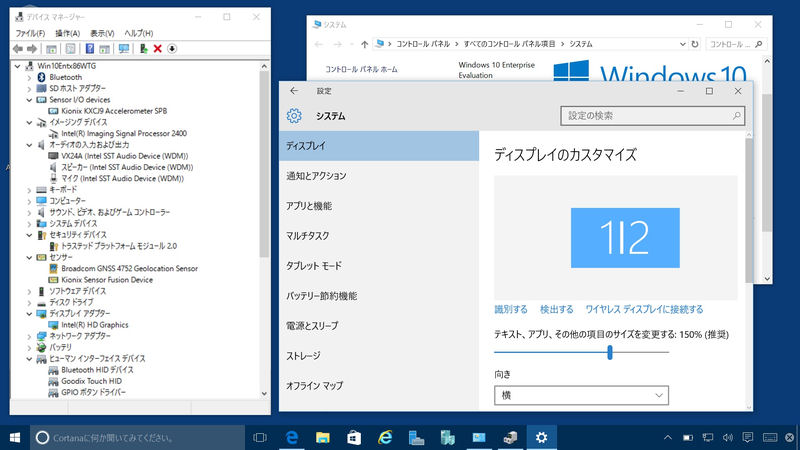Click コントロール パネル ホーム link in System window
The image size is (800, 450).
361,69
